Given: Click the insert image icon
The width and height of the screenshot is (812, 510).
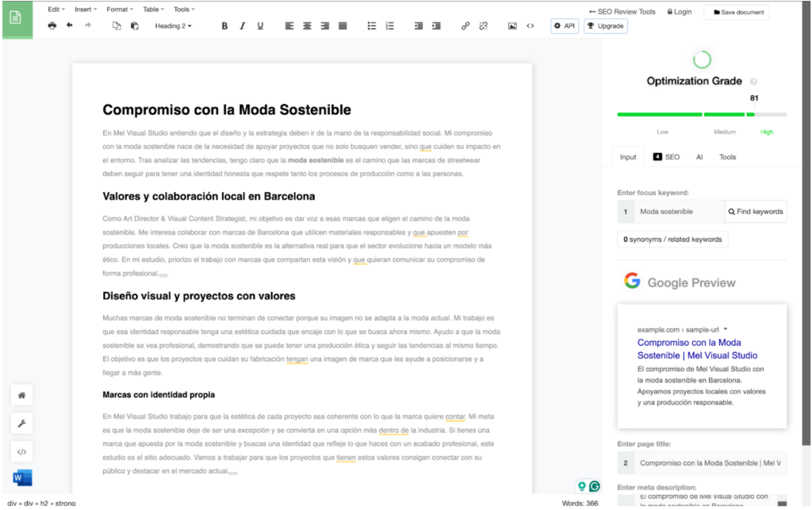Looking at the screenshot, I should point(512,26).
